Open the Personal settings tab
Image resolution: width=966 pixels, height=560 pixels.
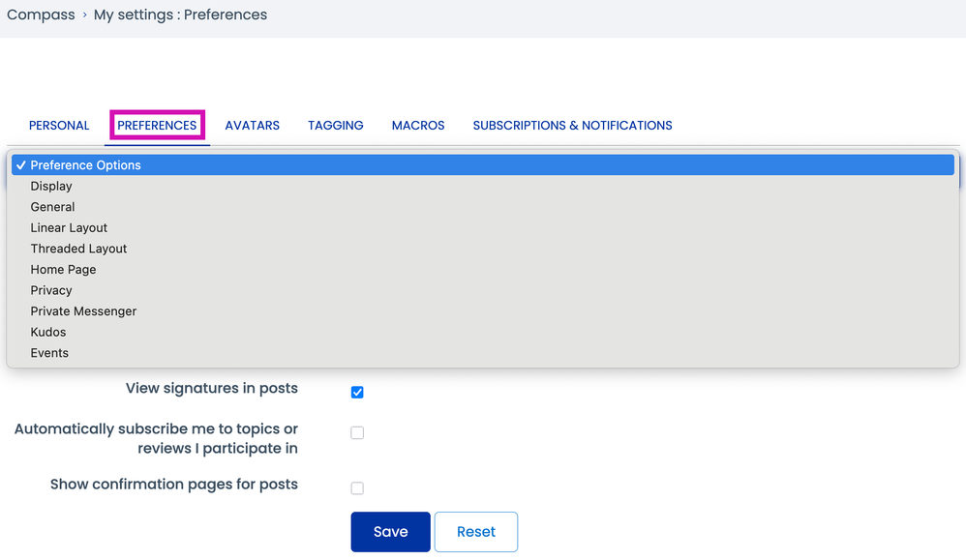[x=59, y=126]
